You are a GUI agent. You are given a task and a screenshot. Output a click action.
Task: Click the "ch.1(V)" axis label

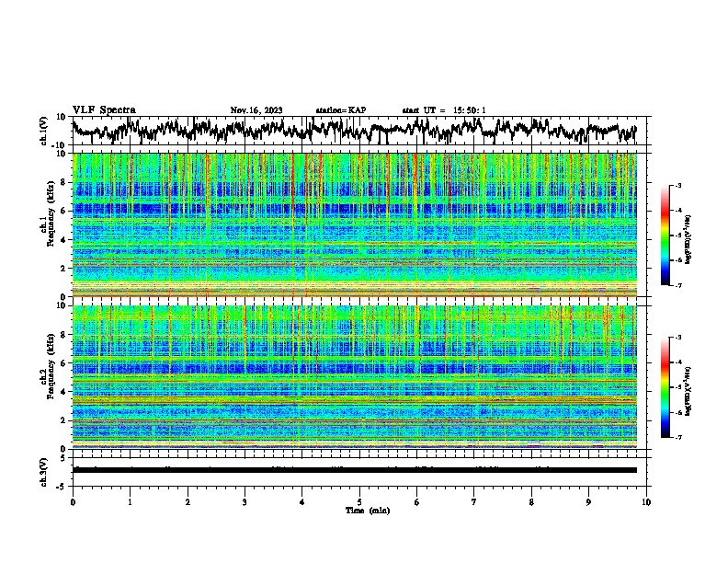click(x=44, y=131)
